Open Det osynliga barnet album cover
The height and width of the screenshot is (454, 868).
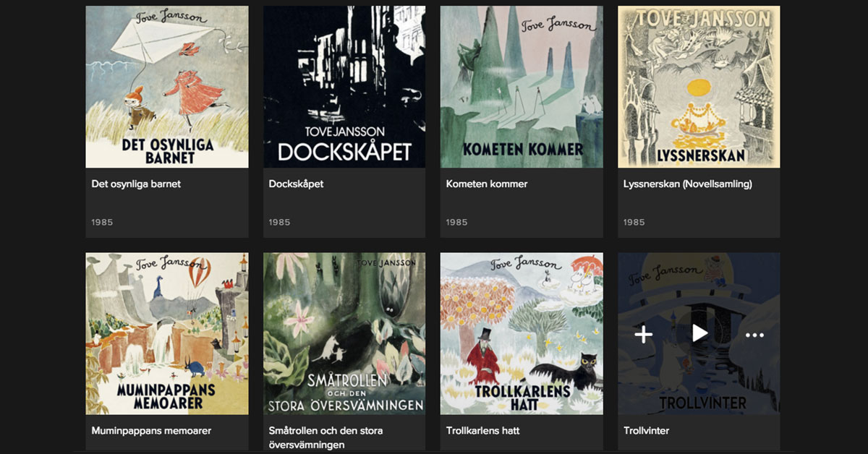(x=167, y=87)
